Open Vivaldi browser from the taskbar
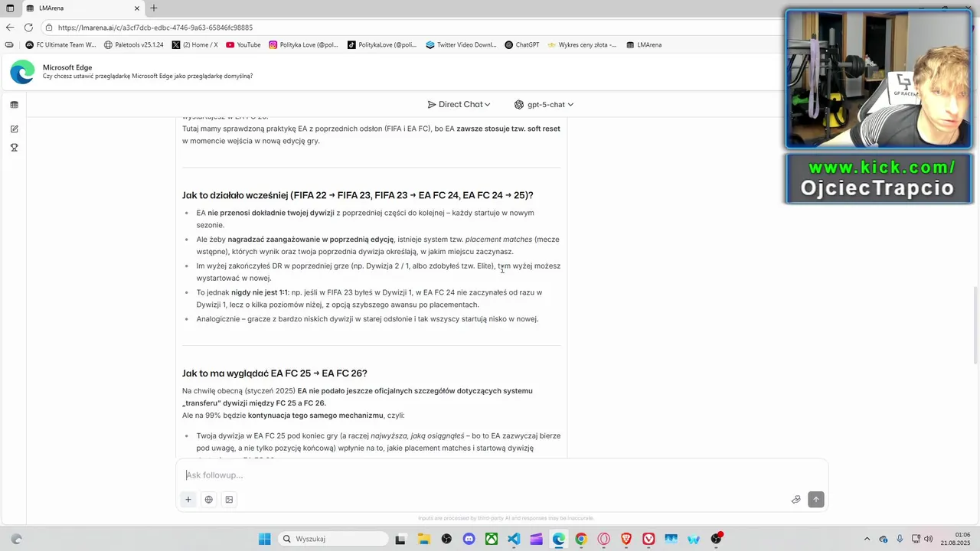This screenshot has width=980, height=551. tap(648, 539)
